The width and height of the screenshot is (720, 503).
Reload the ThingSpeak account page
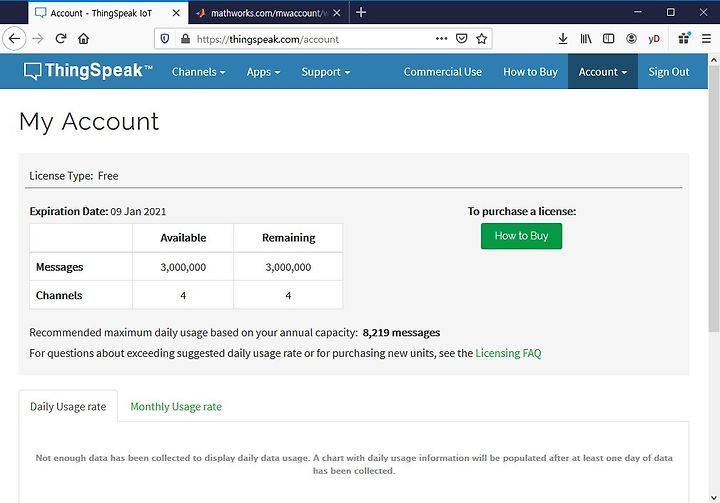[x=61, y=39]
